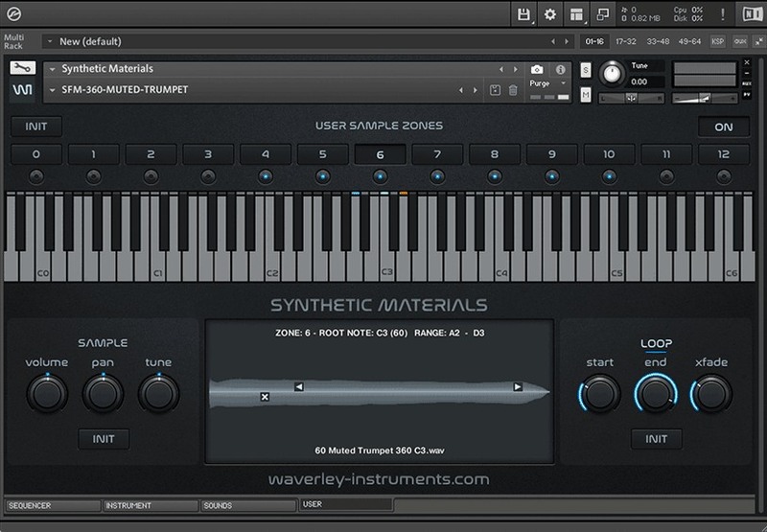Screen dimensions: 767x532
Task: Toggle the solo S button
Action: [x=586, y=71]
